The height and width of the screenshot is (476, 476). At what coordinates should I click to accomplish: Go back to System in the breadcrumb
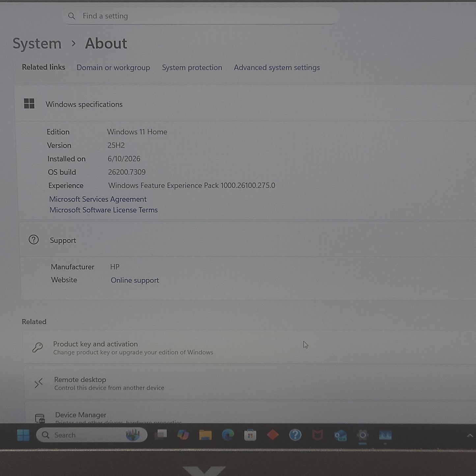tap(37, 43)
